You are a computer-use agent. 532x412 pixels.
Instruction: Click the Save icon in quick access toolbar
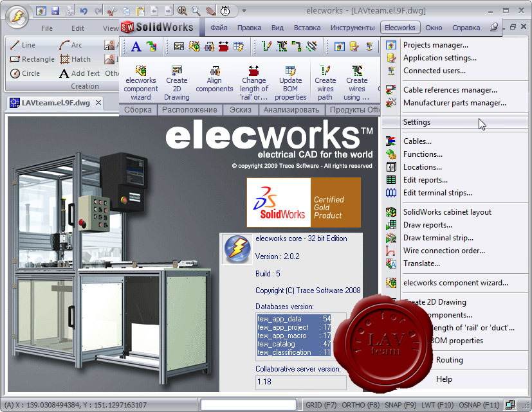coord(55,11)
